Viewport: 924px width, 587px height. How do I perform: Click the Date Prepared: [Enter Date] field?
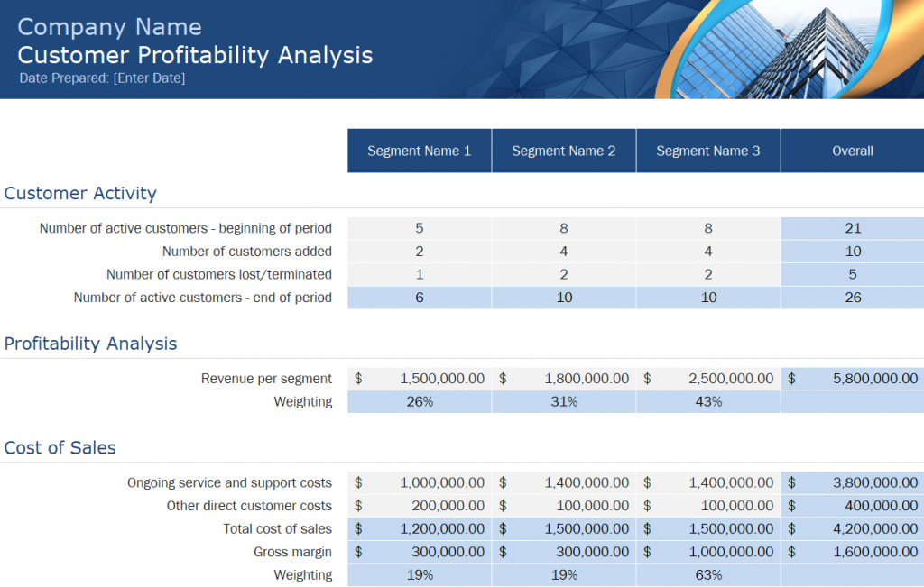[102, 78]
